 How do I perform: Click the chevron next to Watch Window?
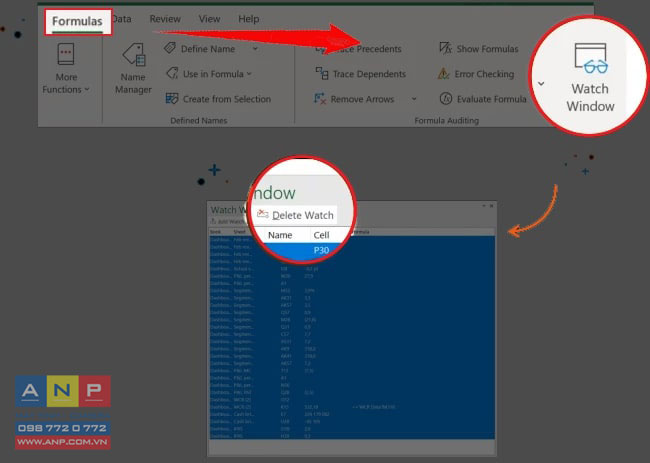coord(541,83)
